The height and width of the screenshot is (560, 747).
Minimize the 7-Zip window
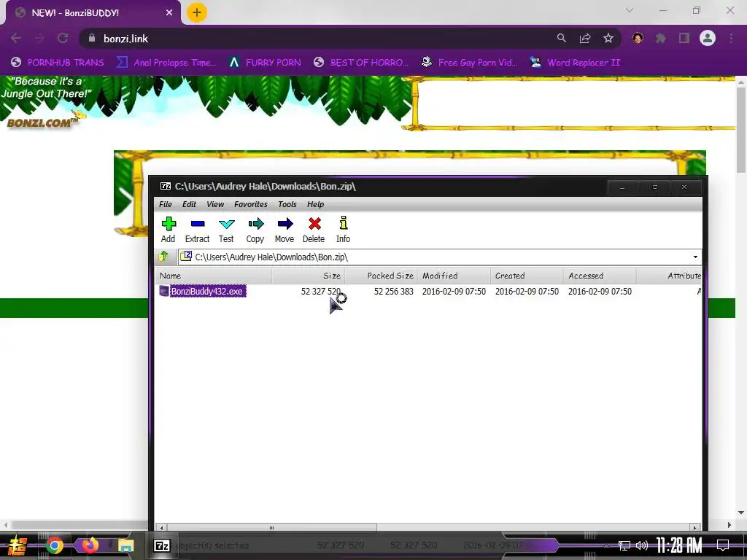coord(622,187)
